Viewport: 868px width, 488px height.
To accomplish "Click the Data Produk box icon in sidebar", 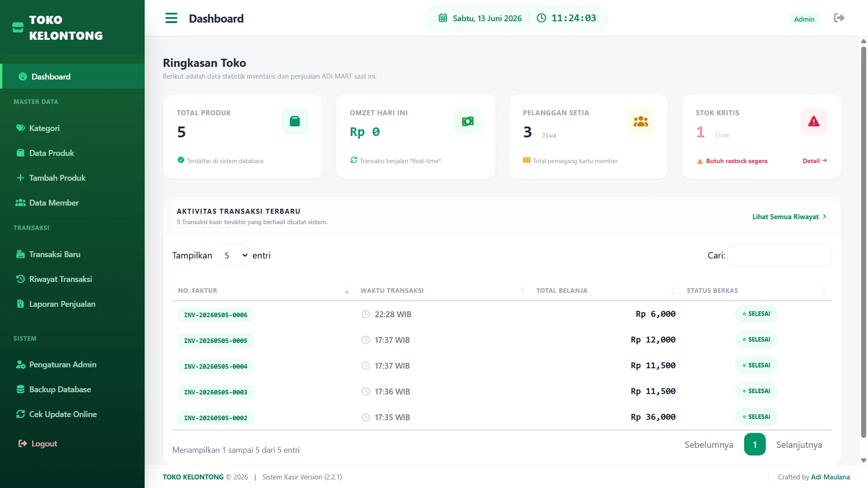I will tap(20, 153).
